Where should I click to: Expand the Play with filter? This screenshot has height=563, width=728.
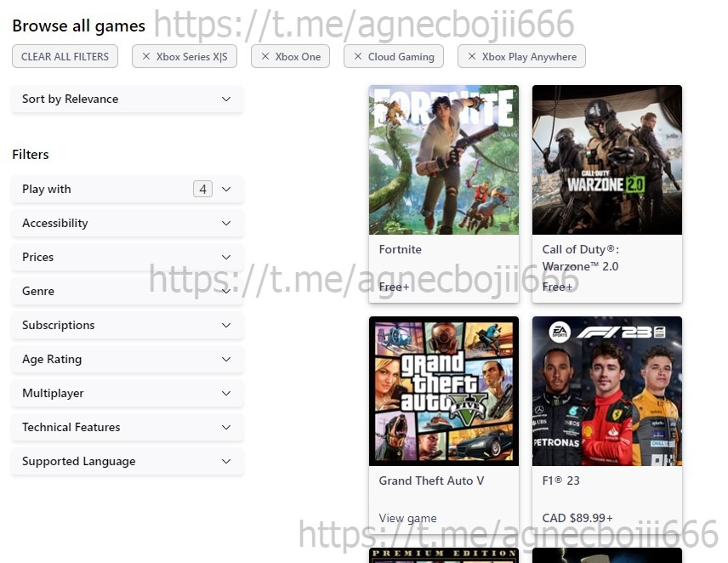pyautogui.click(x=128, y=189)
